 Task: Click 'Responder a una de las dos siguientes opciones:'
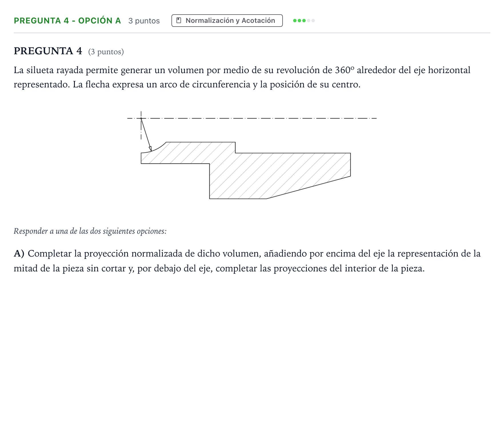pyautogui.click(x=90, y=231)
